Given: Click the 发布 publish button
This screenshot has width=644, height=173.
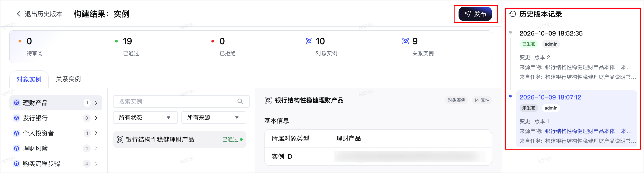Looking at the screenshot, I should coord(475,14).
